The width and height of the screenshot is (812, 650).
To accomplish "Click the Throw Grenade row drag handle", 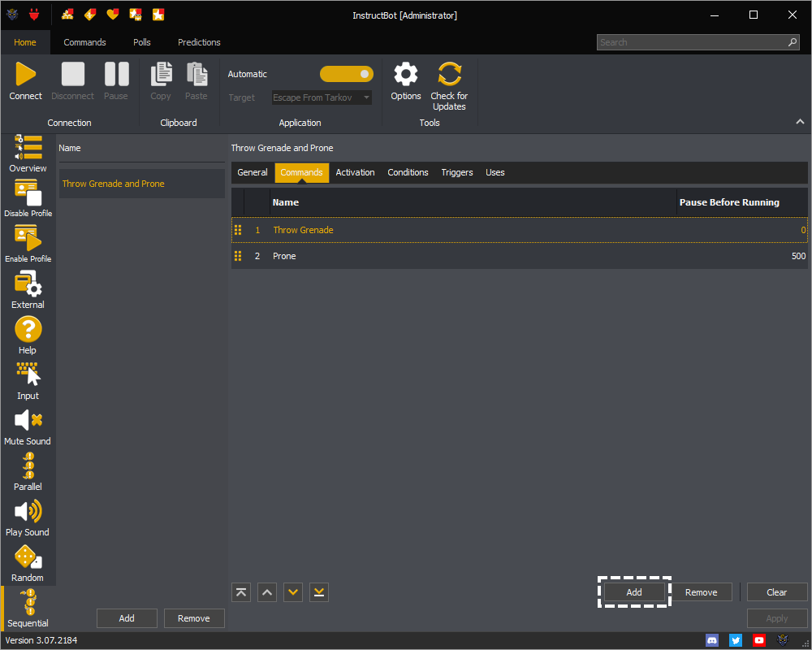I will [238, 230].
